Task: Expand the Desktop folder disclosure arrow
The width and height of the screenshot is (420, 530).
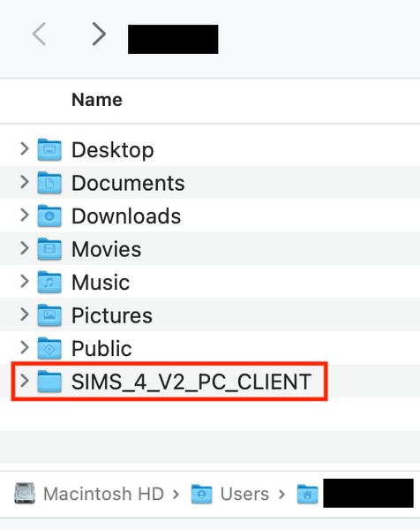Action: pos(25,148)
